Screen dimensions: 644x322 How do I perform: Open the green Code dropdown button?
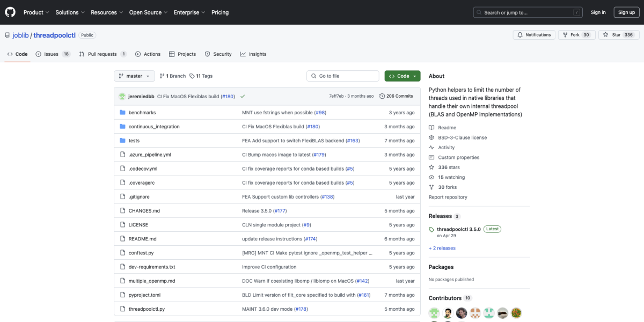pos(402,76)
